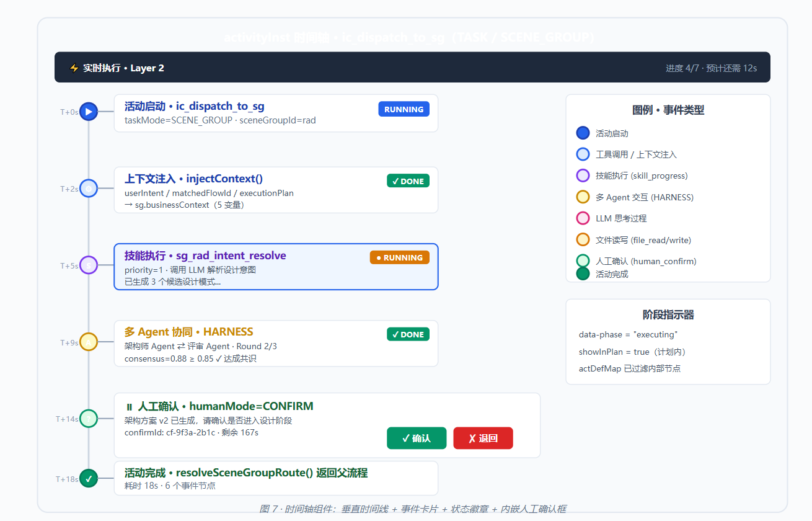
Task: Select the 技能执行 • sg_rad_intent_resolve card title
Action: pos(205,256)
